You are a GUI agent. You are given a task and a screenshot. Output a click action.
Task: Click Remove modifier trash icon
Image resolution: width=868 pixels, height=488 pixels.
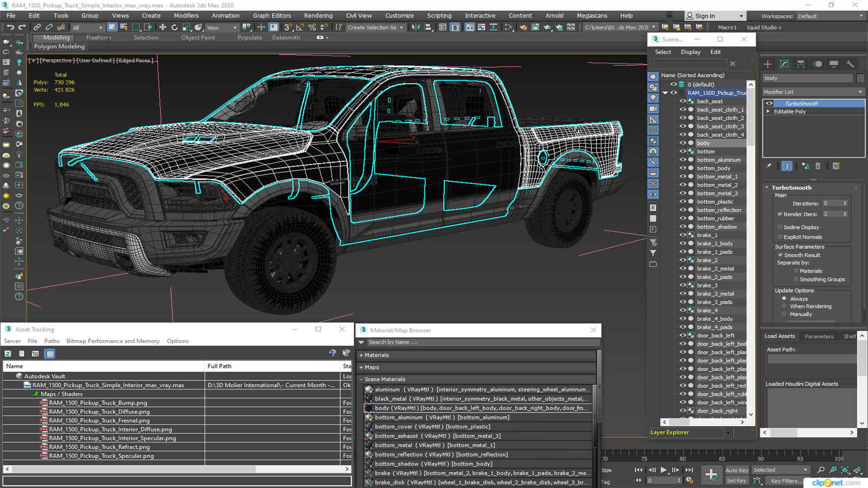pyautogui.click(x=818, y=166)
